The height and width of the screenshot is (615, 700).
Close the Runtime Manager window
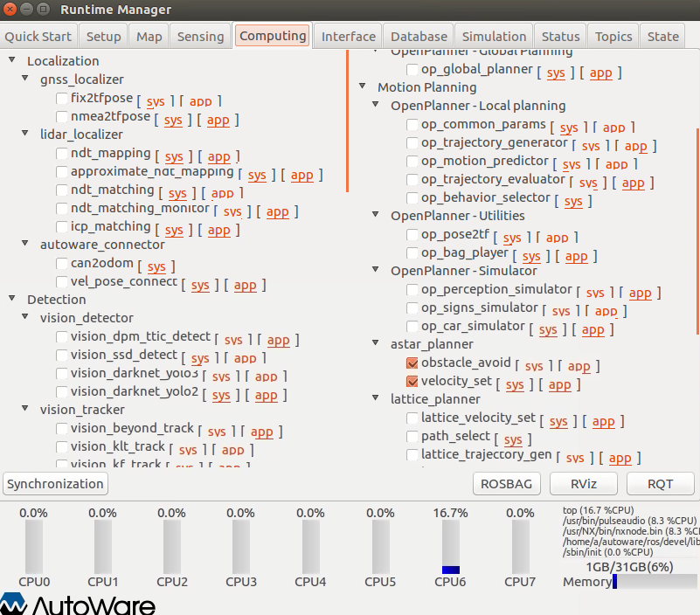pos(10,9)
